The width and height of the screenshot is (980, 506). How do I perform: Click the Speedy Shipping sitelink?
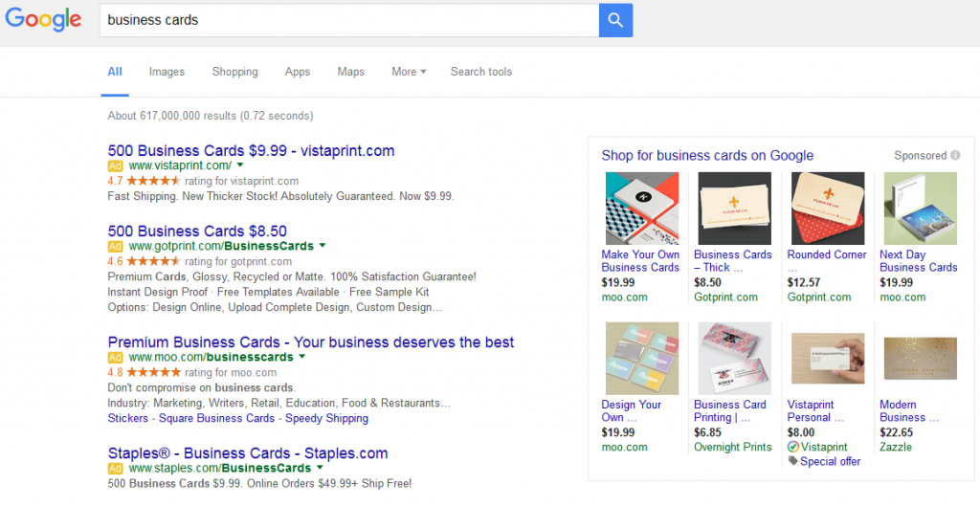click(x=327, y=419)
